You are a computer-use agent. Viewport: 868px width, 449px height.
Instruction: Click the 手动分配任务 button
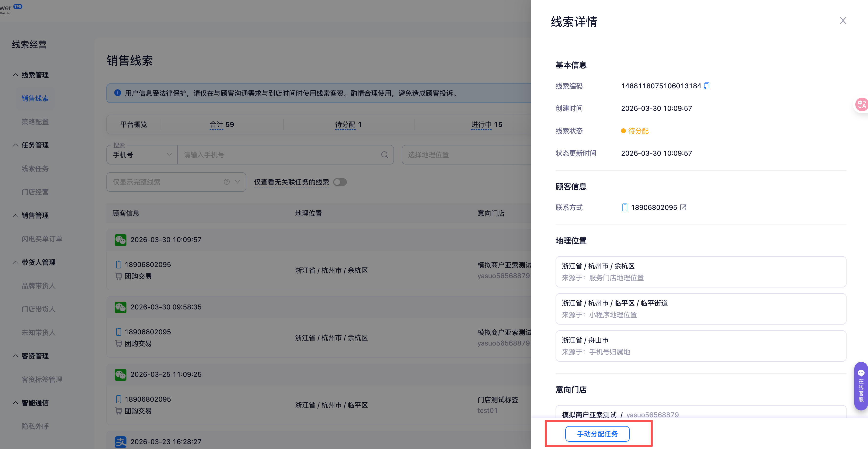pyautogui.click(x=597, y=434)
